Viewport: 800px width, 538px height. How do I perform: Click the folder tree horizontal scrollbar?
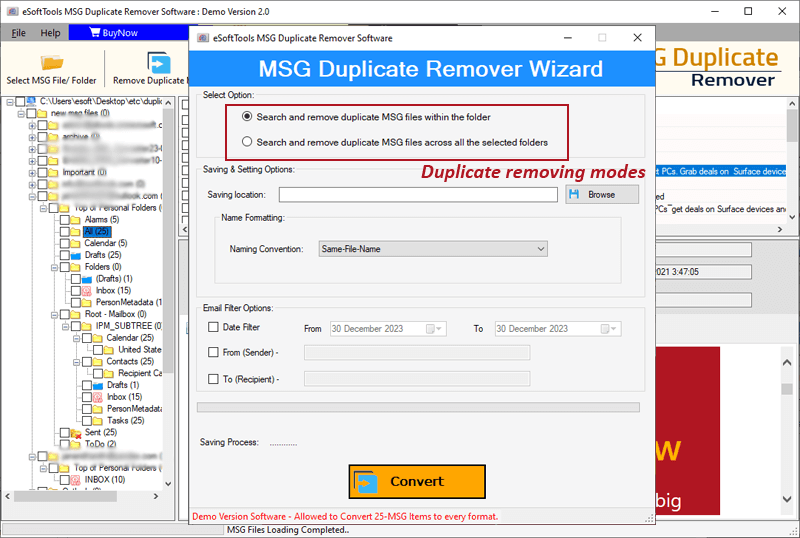point(65,496)
